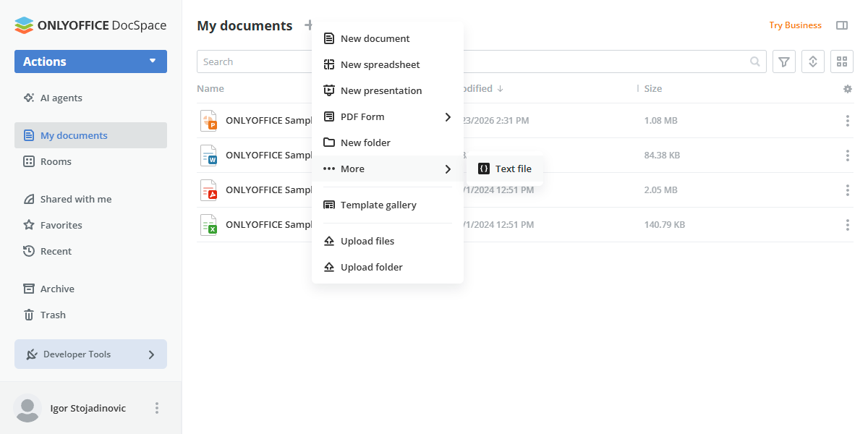Sort by Size column header
868x434 pixels.
click(x=653, y=88)
